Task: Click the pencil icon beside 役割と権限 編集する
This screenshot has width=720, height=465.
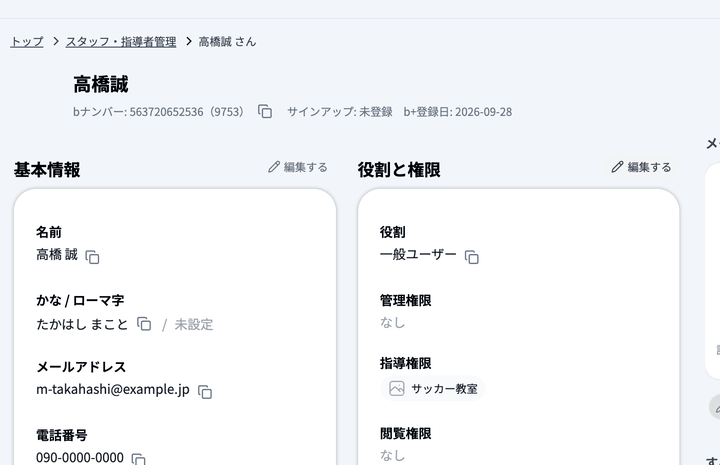Action: 617,167
